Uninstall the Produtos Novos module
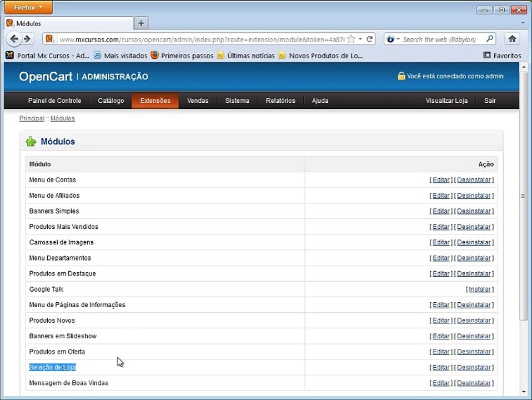Screen dimensions: 532x400 click(x=474, y=320)
